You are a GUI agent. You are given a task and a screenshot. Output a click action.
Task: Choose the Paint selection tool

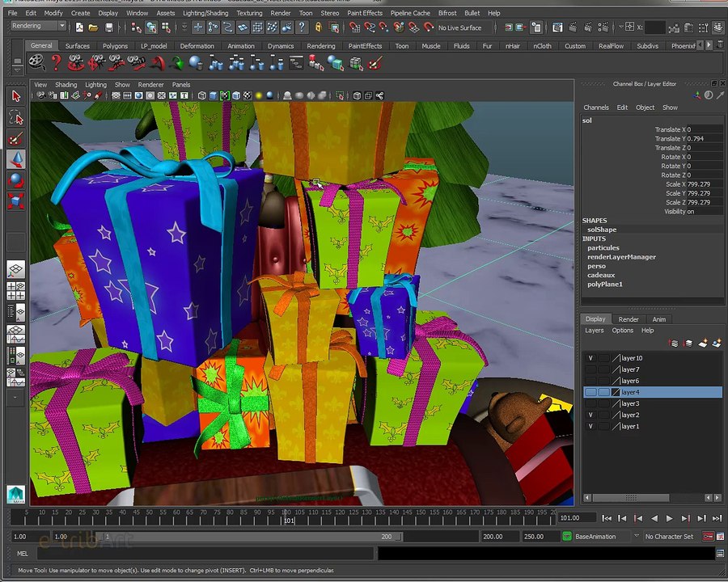coord(16,138)
